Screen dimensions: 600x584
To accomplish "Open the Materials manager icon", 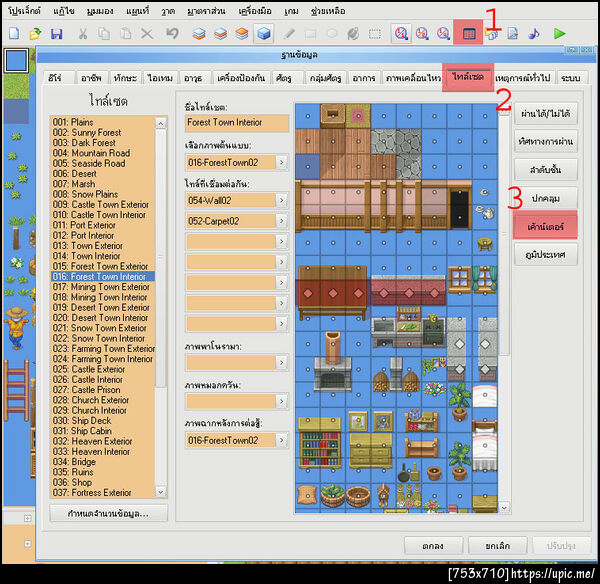I will pos(492,34).
